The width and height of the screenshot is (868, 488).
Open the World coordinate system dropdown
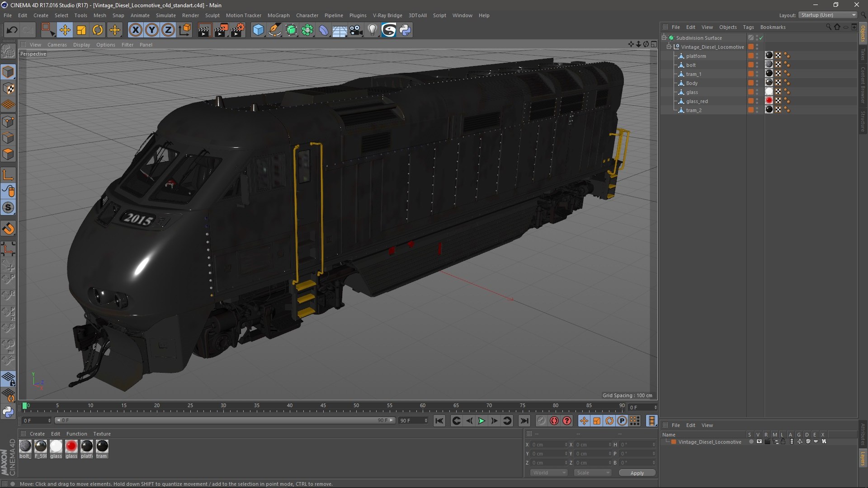pos(549,473)
